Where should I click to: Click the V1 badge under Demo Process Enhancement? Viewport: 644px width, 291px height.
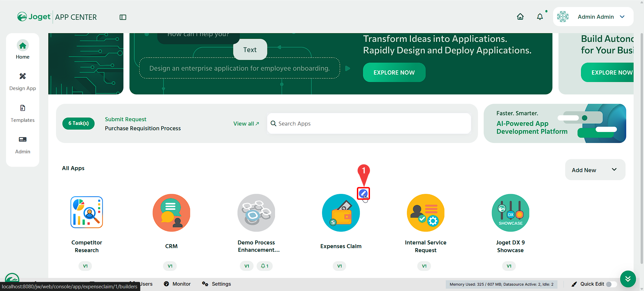coord(247,266)
